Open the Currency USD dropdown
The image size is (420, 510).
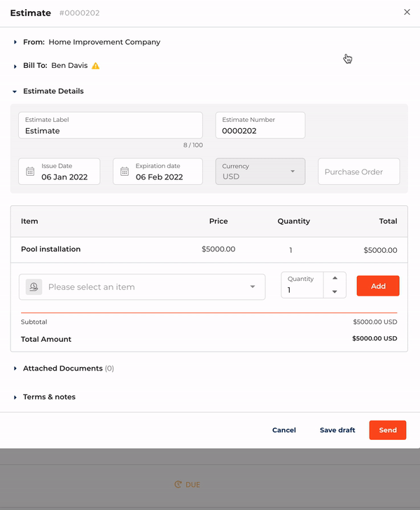click(260, 172)
